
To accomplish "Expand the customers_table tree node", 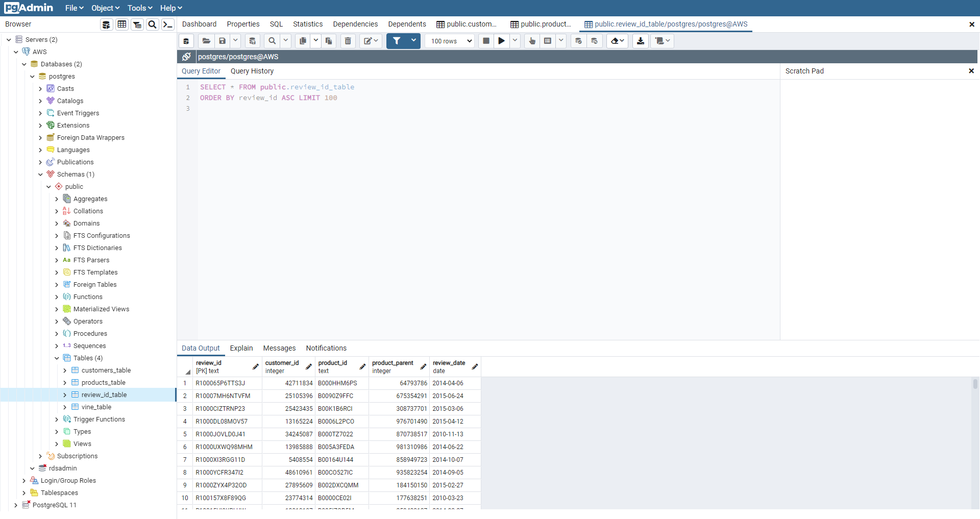I will click(65, 370).
